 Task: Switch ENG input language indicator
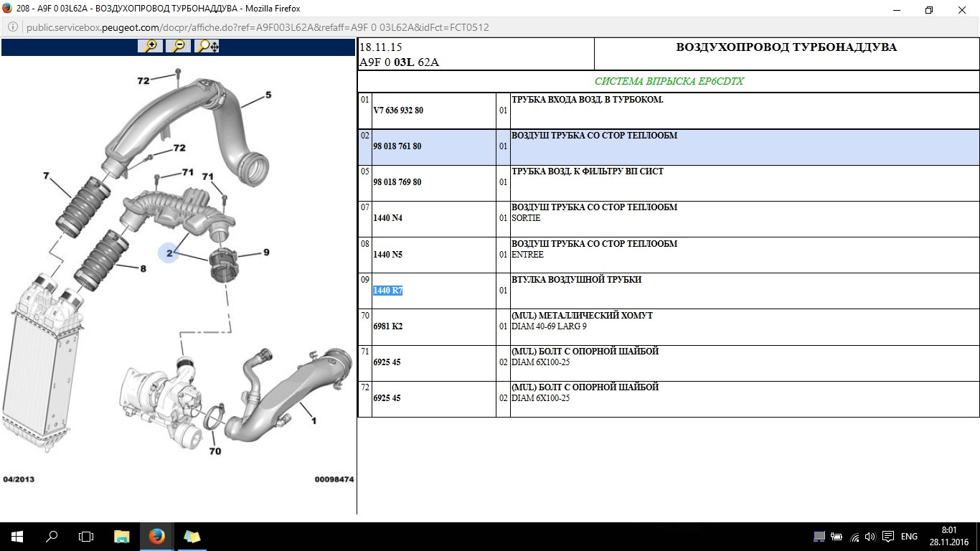pyautogui.click(x=909, y=537)
